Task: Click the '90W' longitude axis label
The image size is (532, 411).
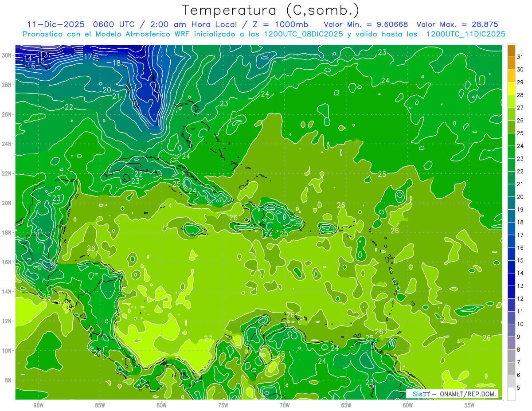Action: [x=39, y=405]
